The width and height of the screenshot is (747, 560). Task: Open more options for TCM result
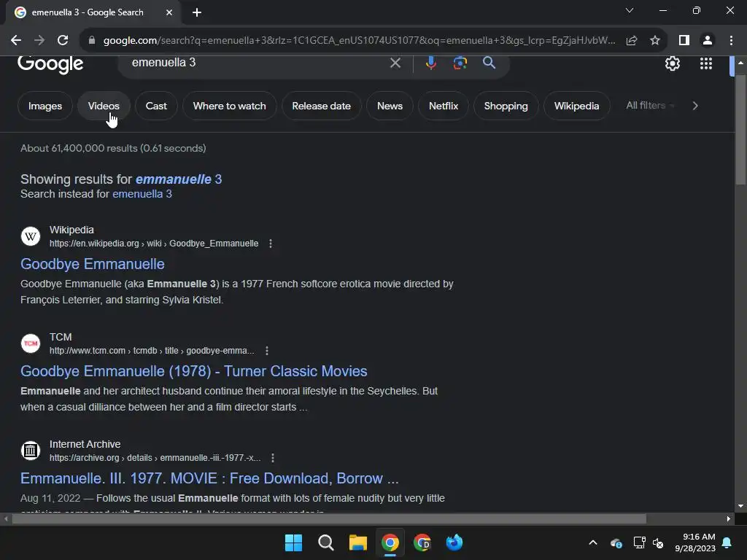267,351
